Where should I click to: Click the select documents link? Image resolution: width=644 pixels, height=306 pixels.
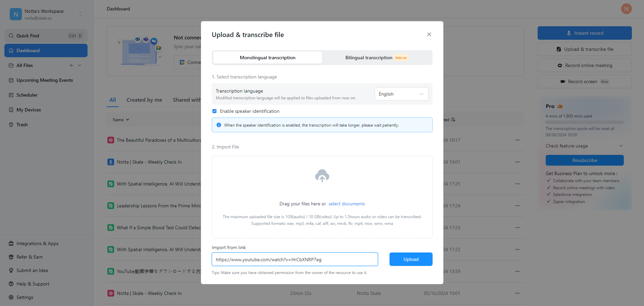tap(346, 204)
